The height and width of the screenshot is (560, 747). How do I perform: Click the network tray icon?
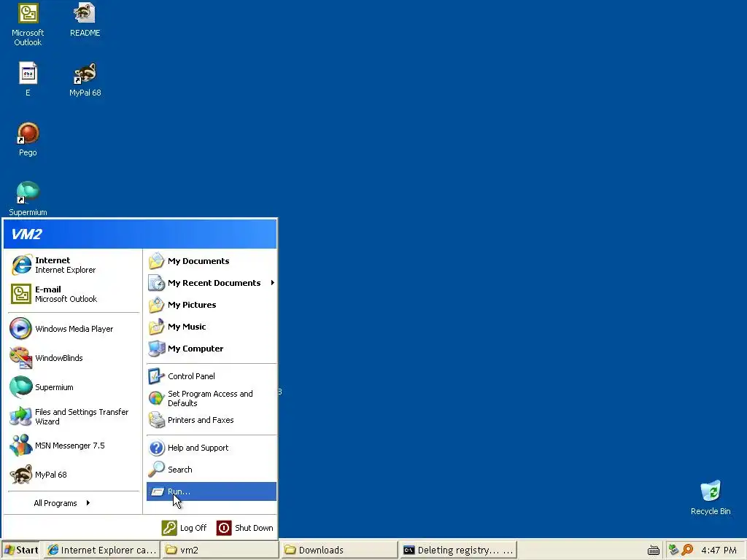673,550
